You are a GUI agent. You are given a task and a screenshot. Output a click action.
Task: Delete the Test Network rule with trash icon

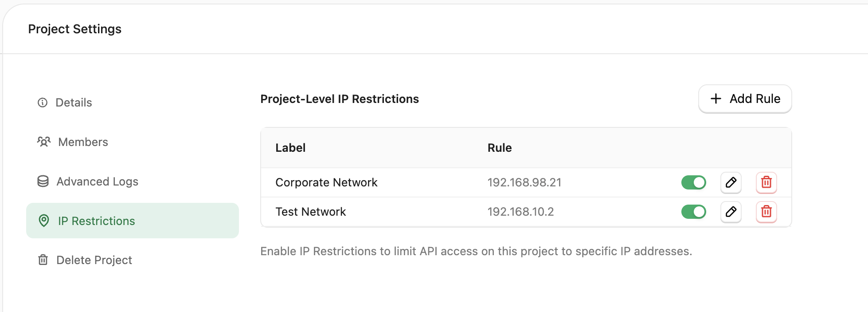tap(766, 212)
